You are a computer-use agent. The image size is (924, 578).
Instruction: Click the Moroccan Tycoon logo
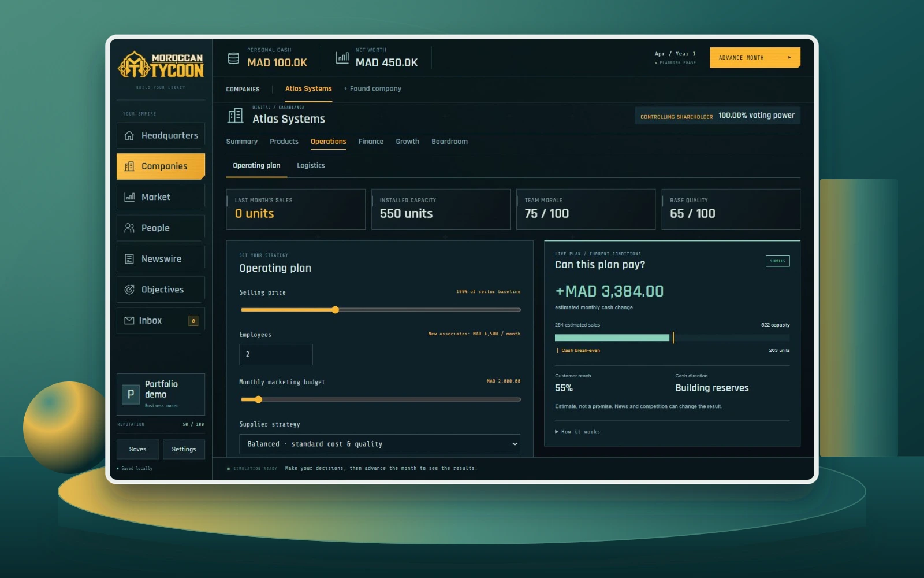click(161, 65)
